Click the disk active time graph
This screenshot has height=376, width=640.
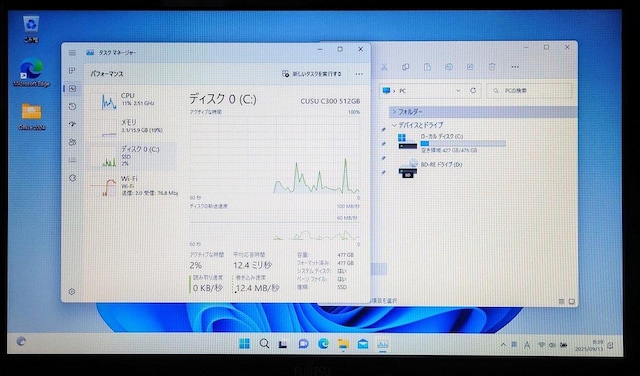point(275,155)
